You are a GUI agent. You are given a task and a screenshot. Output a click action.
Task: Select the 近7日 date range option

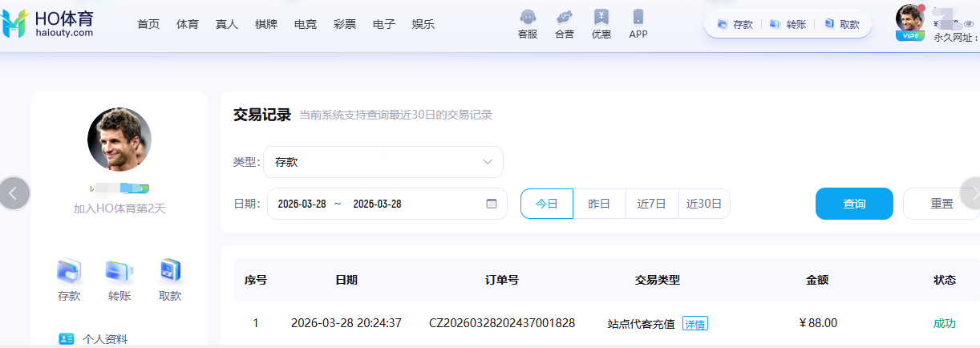pos(652,204)
